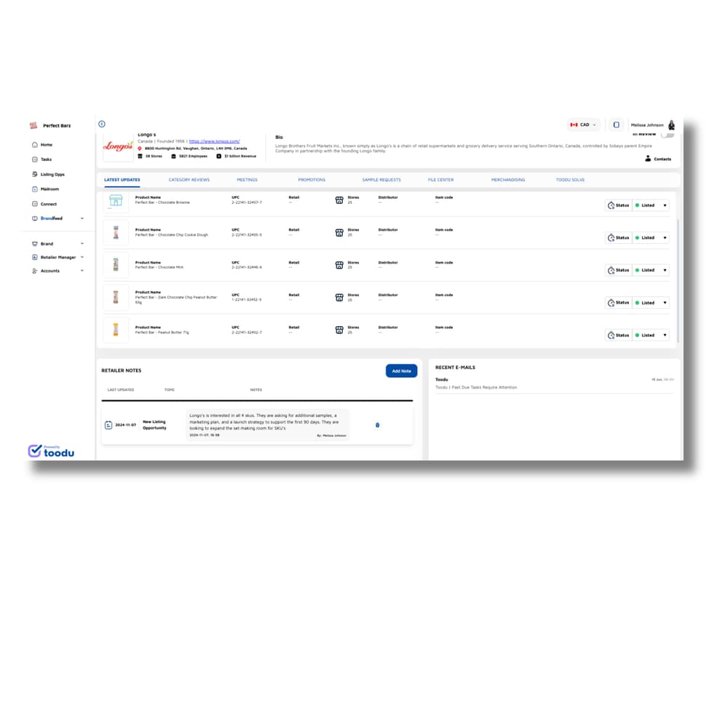Click the back arrow circle icon
The image size is (728, 728).
[102, 124]
